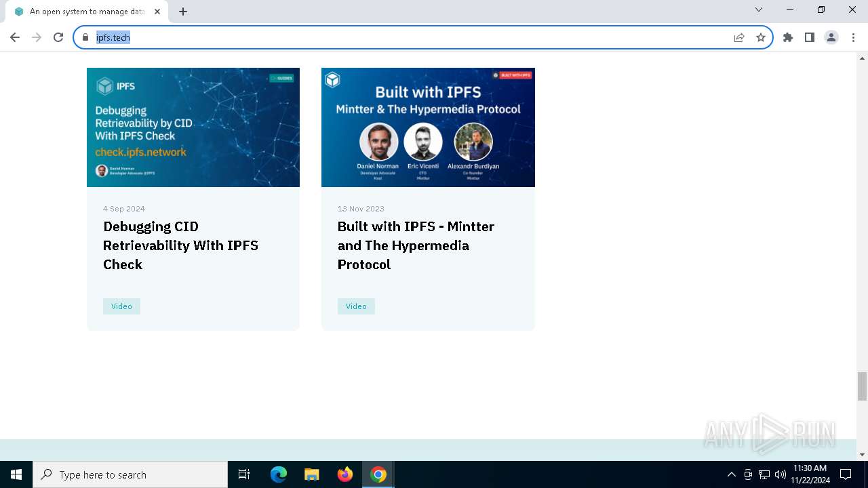
Task: Click the '13 Nov 2023' date text
Action: click(x=361, y=209)
